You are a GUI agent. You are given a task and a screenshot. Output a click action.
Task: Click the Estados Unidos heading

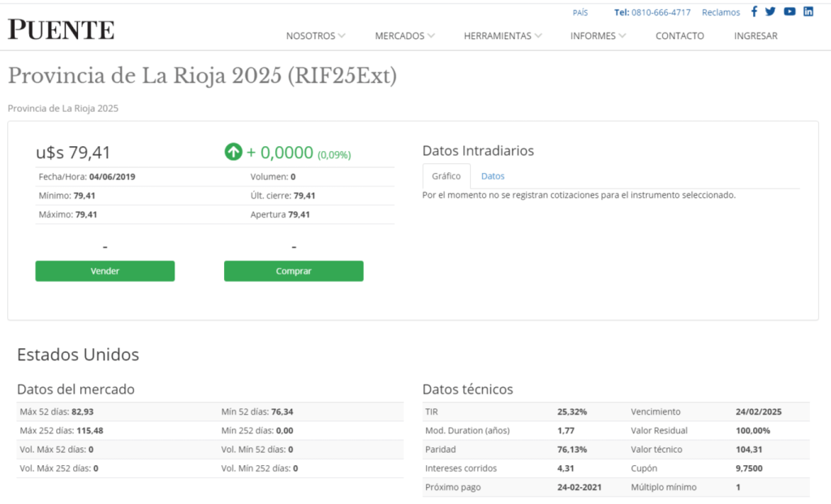pyautogui.click(x=78, y=354)
